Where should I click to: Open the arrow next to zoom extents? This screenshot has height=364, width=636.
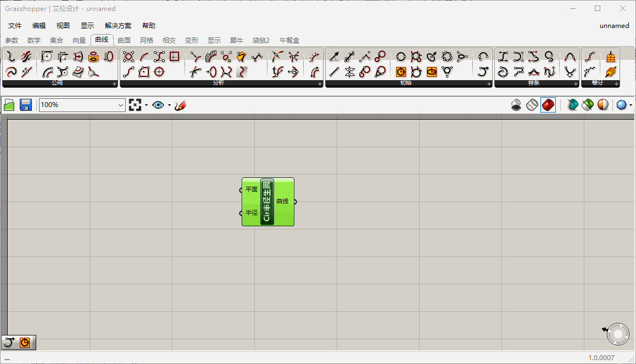point(147,105)
